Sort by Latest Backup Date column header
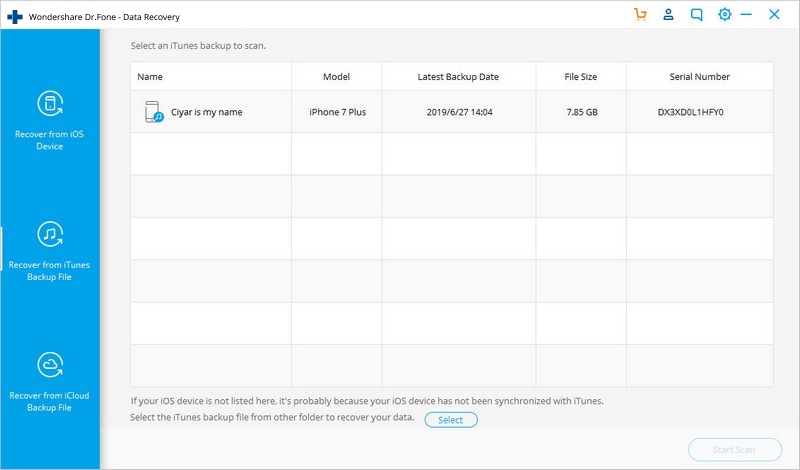This screenshot has width=800, height=470. pyautogui.click(x=458, y=77)
